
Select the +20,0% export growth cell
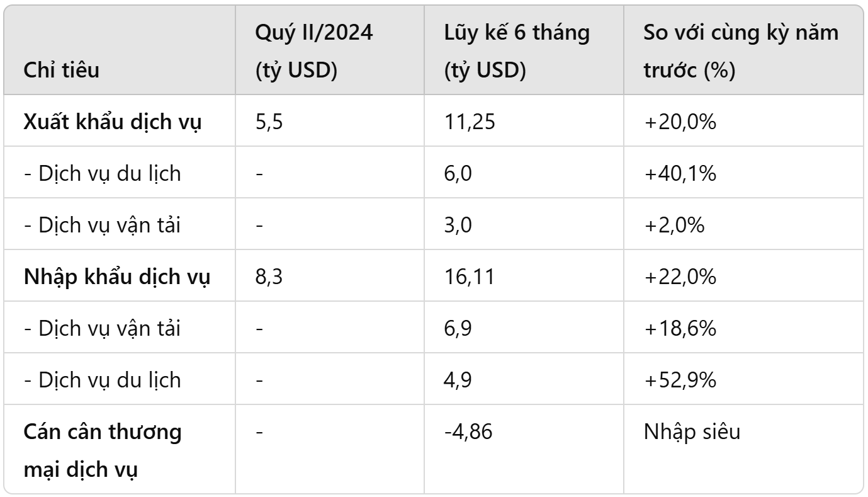(x=680, y=122)
